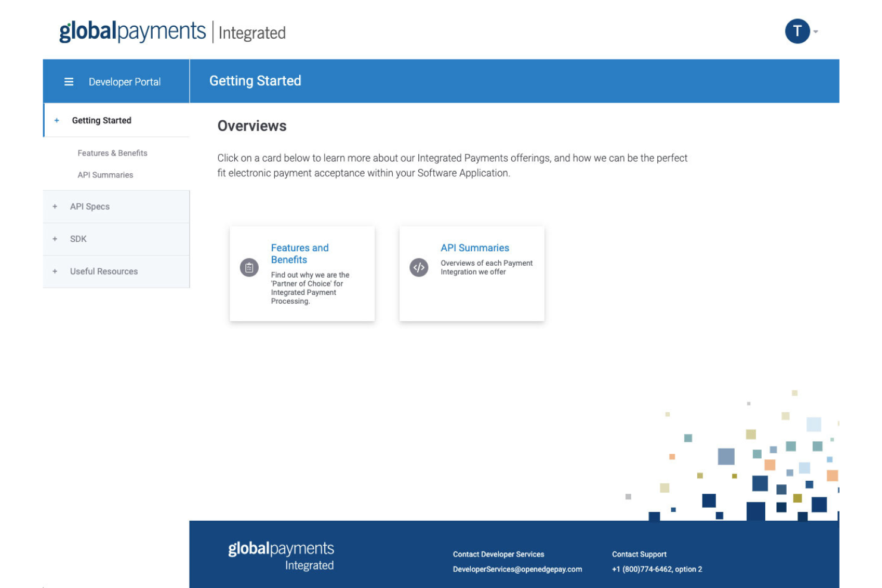Screen dimensions: 882x588
Task: Click the Developer Portal label
Action: tap(125, 82)
